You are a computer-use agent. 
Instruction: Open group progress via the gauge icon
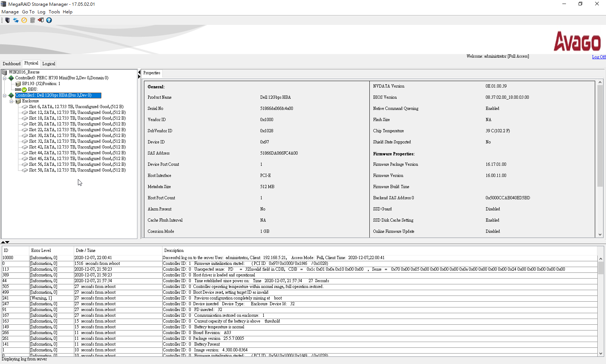(x=24, y=20)
